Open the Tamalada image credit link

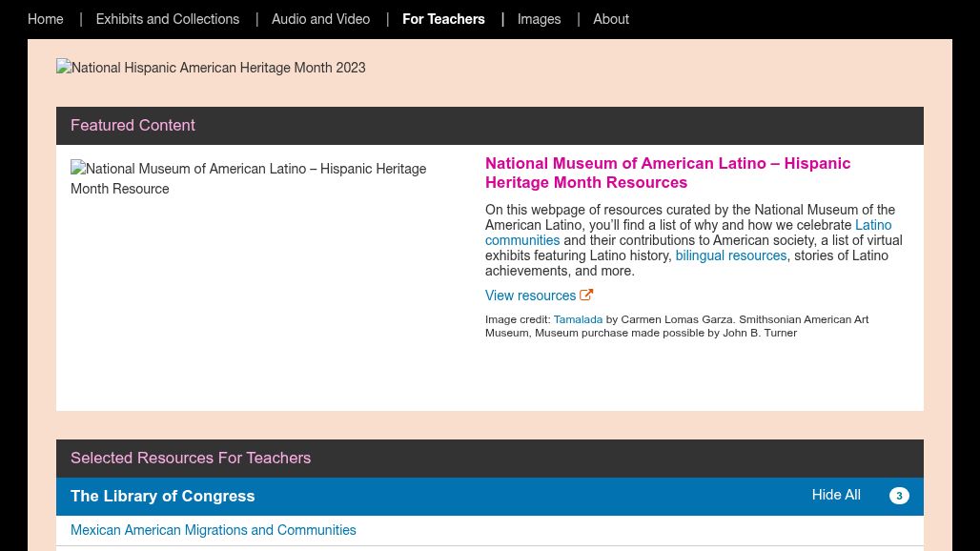[578, 319]
